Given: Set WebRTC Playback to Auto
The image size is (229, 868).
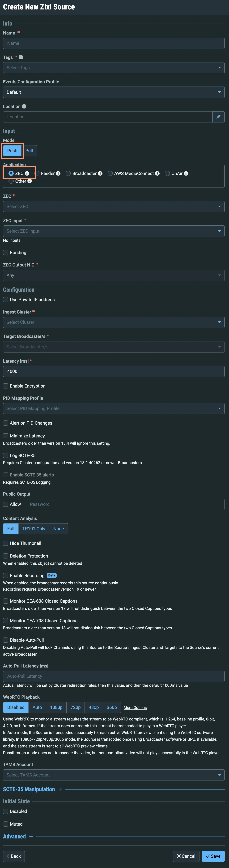Looking at the screenshot, I should tap(37, 708).
